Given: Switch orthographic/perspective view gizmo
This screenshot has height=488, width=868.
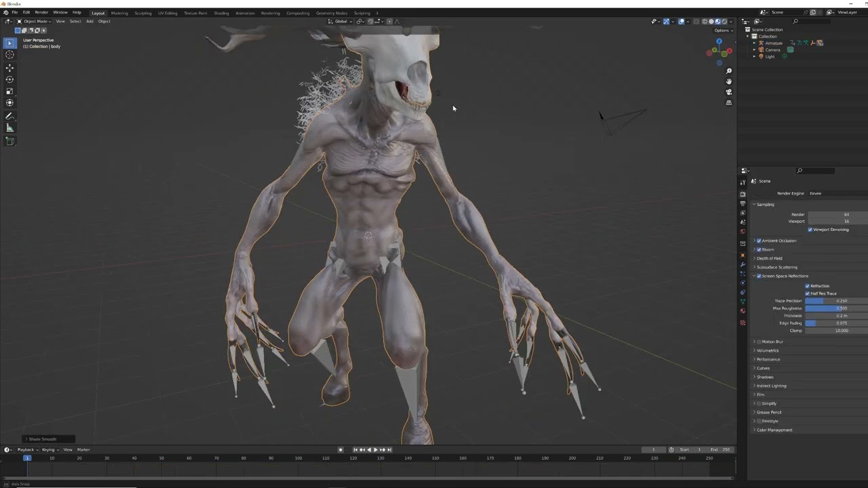Looking at the screenshot, I should pos(729,102).
